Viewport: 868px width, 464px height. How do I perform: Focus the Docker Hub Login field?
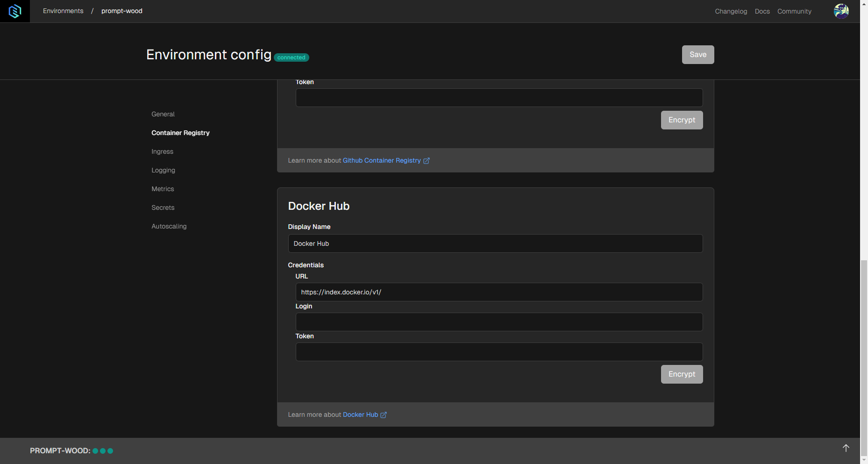[499, 322]
